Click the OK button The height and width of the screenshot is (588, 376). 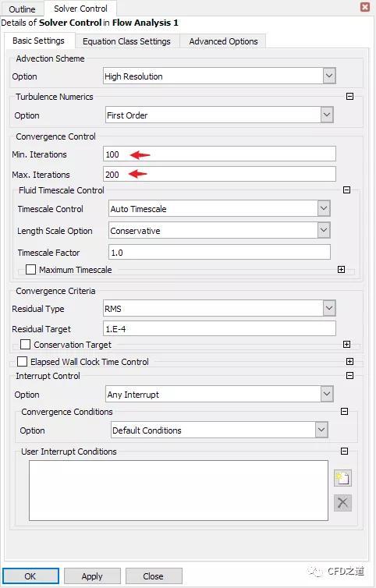point(30,576)
